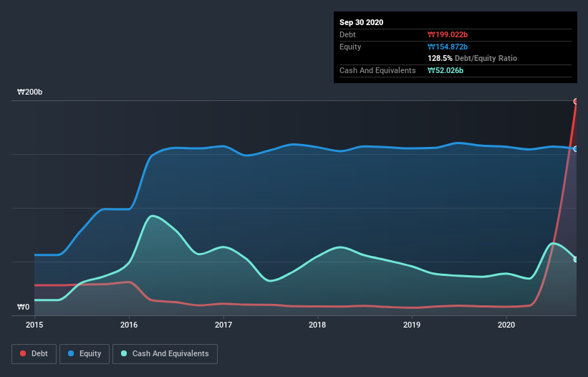588x377 pixels.
Task: Click the Equity row label in the tooltip
Action: tap(350, 47)
